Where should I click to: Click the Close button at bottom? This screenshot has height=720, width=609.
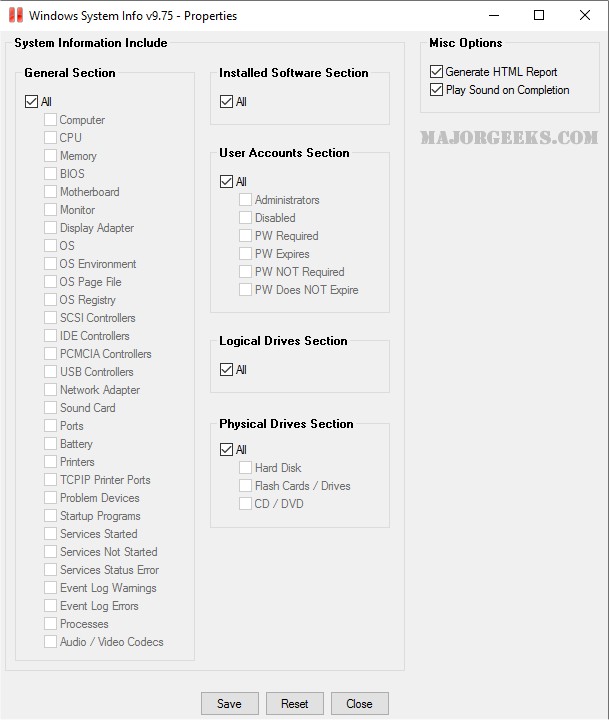tap(359, 704)
